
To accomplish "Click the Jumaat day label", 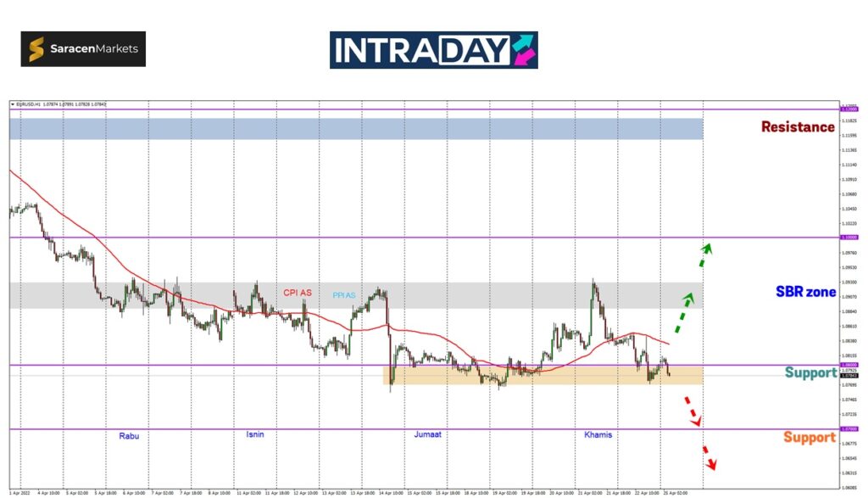I will tap(427, 434).
